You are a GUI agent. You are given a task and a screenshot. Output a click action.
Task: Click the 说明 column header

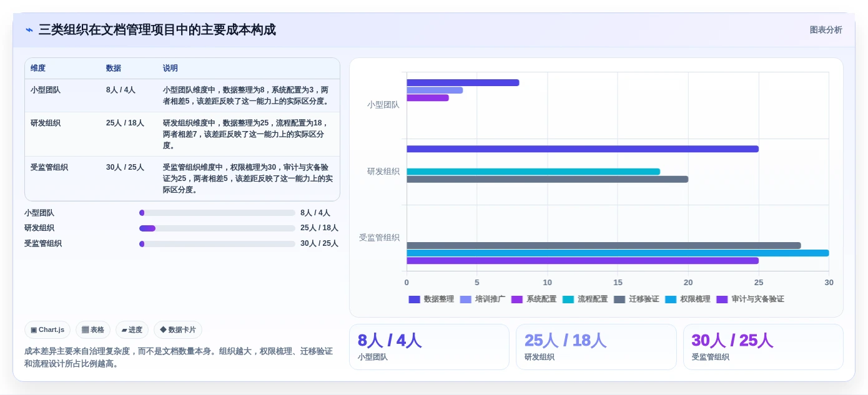tap(170, 68)
